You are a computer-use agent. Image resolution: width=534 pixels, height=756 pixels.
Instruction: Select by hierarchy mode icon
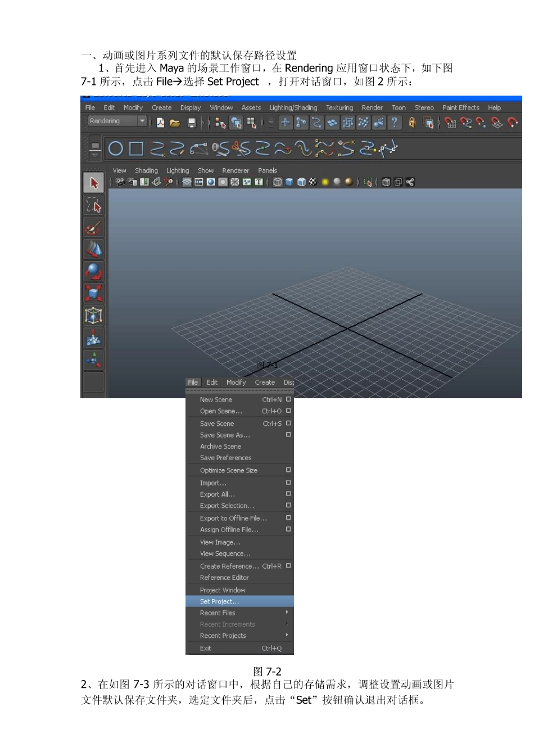click(x=220, y=123)
